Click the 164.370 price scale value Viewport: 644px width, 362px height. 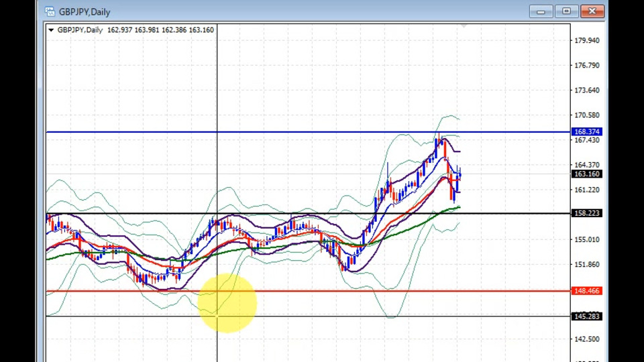pos(587,165)
